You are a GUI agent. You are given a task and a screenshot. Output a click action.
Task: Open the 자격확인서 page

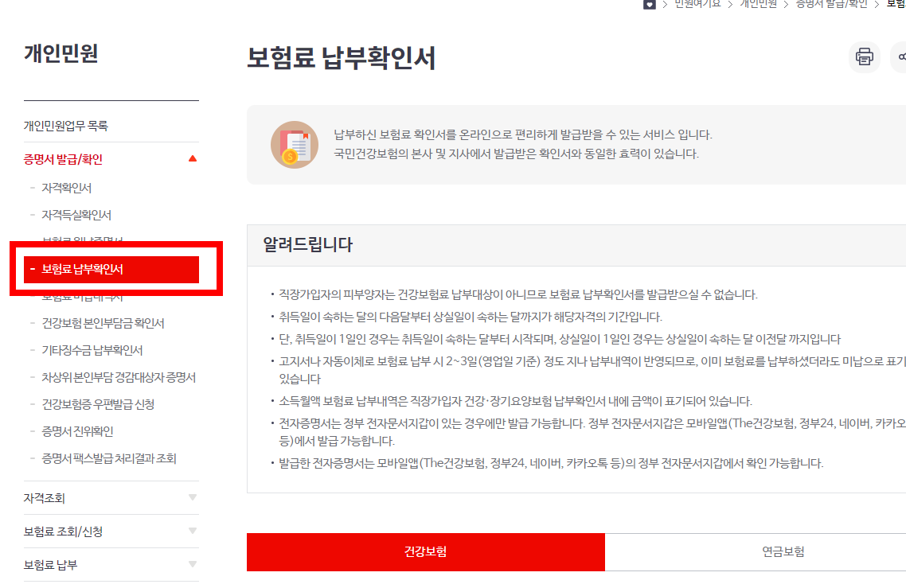[x=67, y=189]
